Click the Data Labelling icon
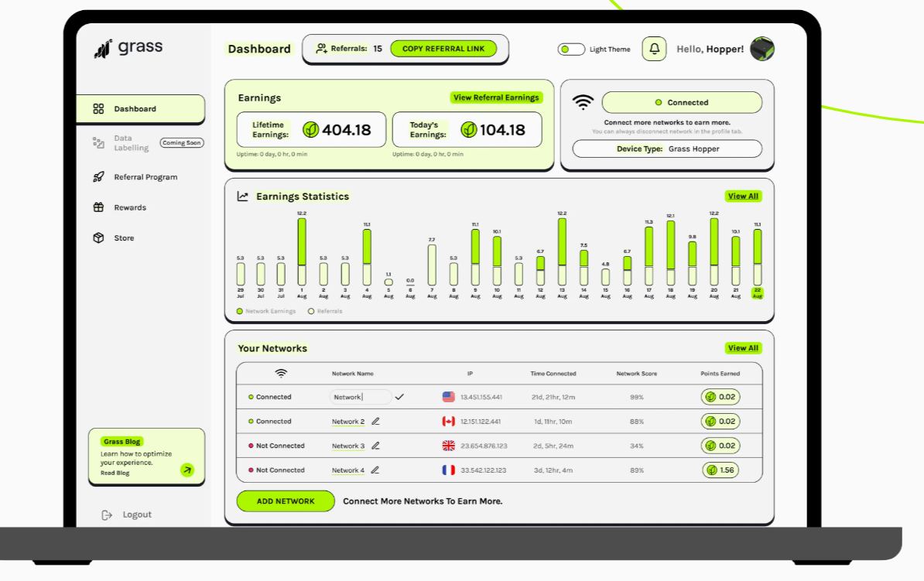The width and height of the screenshot is (924, 581). [98, 142]
